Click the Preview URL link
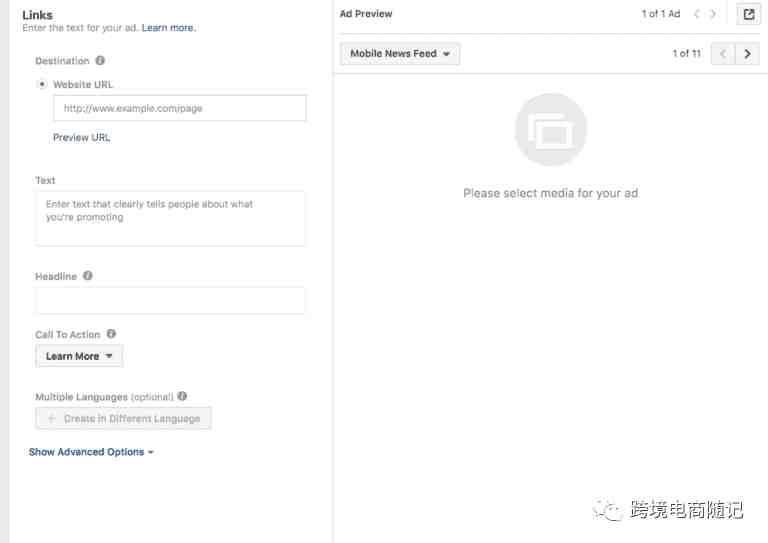This screenshot has width=768, height=543. 81,138
